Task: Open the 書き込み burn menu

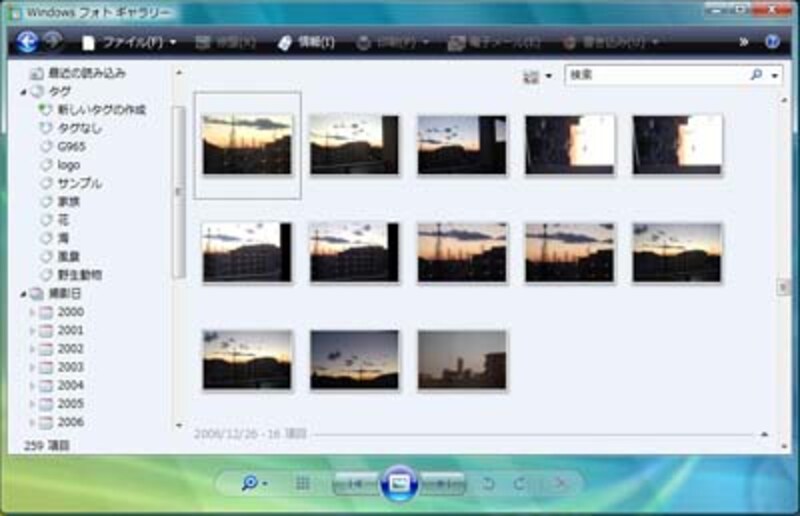Action: (x=610, y=43)
